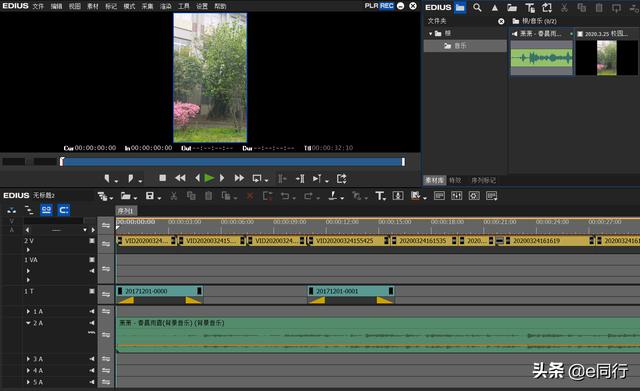Open the 帮助 menu in the menu bar
Image resolution: width=640 pixels, height=391 pixels.
(220, 6)
